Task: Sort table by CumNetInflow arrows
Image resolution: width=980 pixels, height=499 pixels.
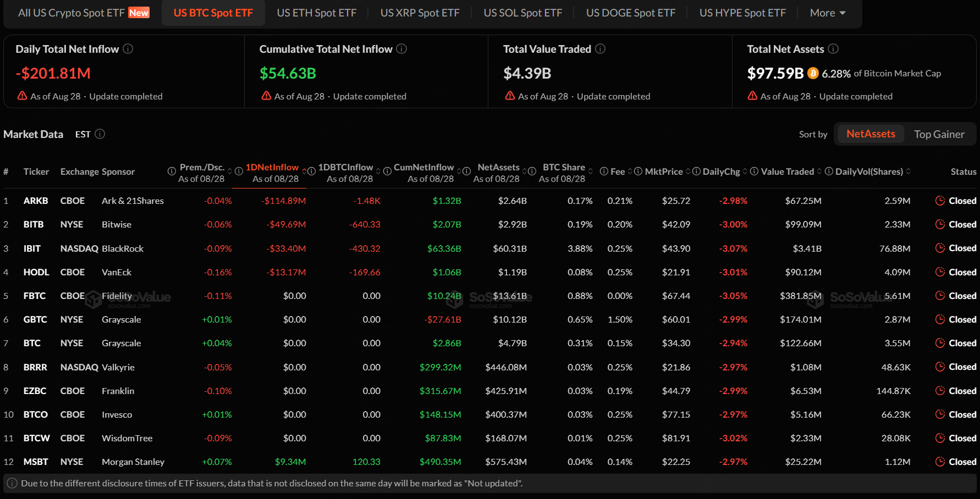Action: [x=459, y=171]
